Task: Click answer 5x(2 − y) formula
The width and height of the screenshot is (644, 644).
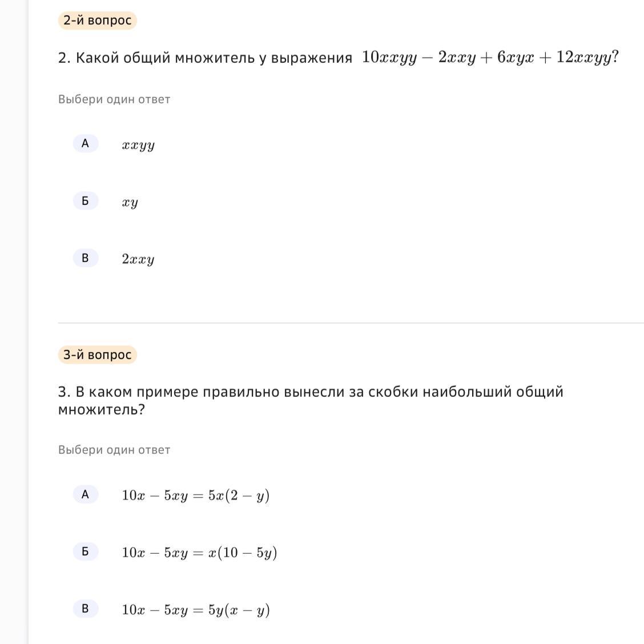Action: (195, 495)
